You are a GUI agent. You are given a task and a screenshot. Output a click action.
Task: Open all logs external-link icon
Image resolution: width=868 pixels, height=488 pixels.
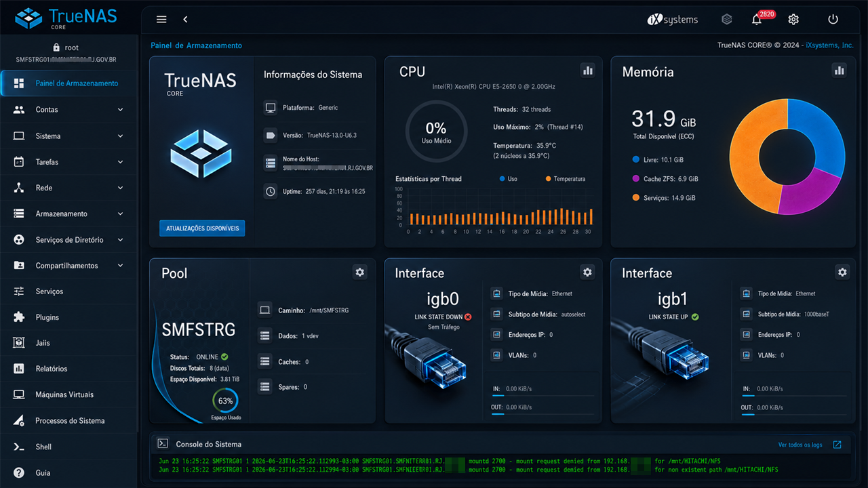[837, 445]
